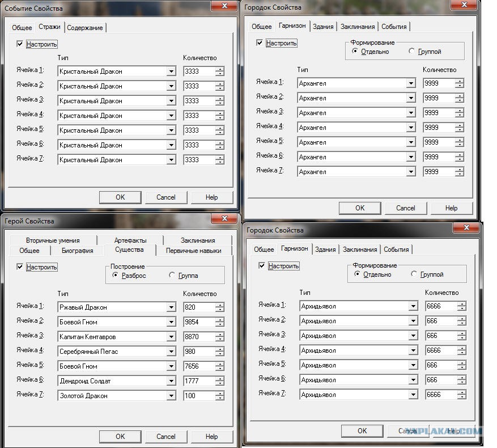Viewport: 497px width, 448px height.
Task: Open Ячейка 4 type dropdown in Событие window
Action: (x=171, y=116)
